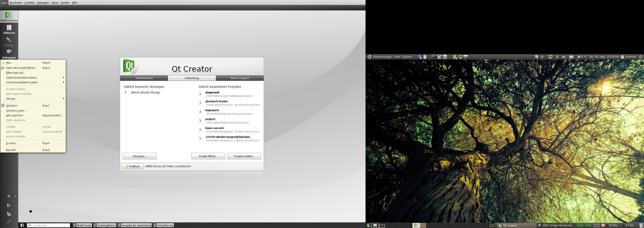Select Datei oder Projekt öffnen...
Image resolution: width=644 pixels, height=228 pixels.
pos(33,68)
